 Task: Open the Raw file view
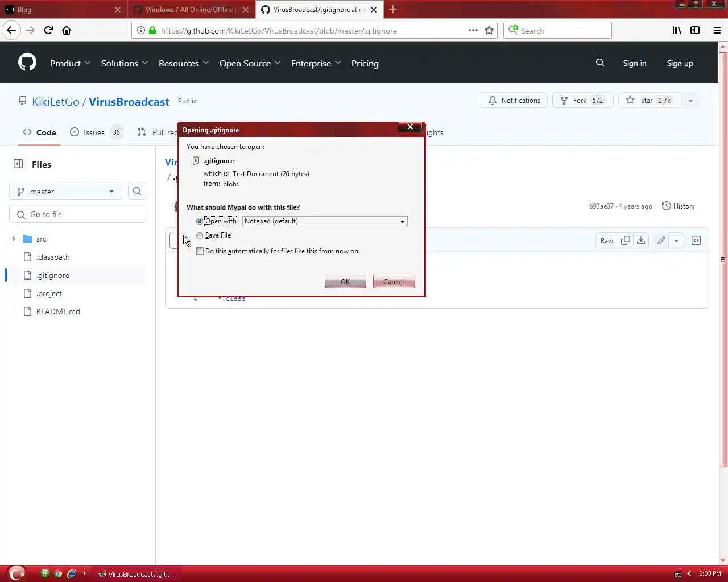[607, 240]
